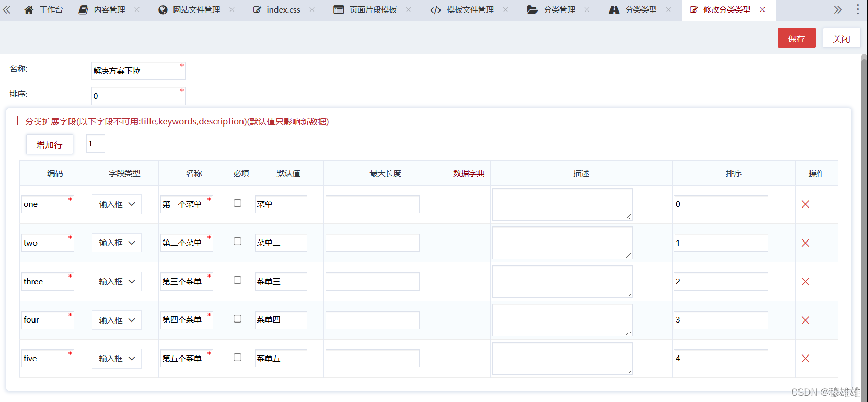Viewport: 868px width, 402px height.
Task: Click the name input 第五个菜单
Action: (x=187, y=359)
